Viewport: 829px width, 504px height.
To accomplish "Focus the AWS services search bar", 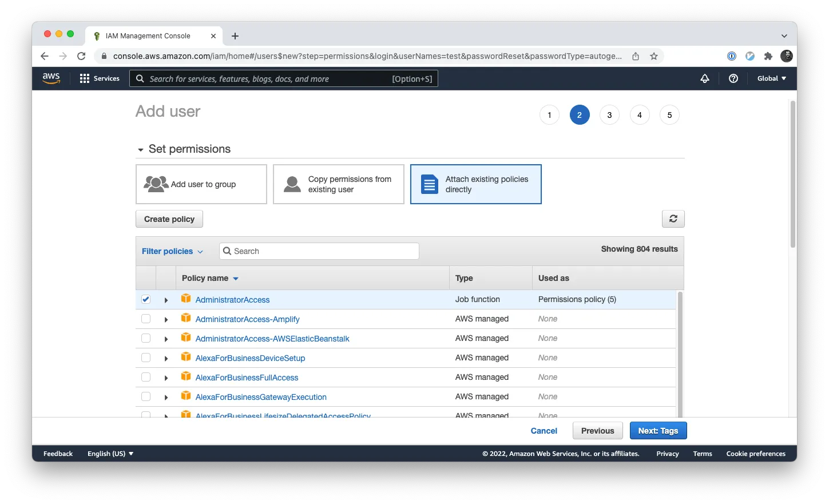I will (x=284, y=78).
